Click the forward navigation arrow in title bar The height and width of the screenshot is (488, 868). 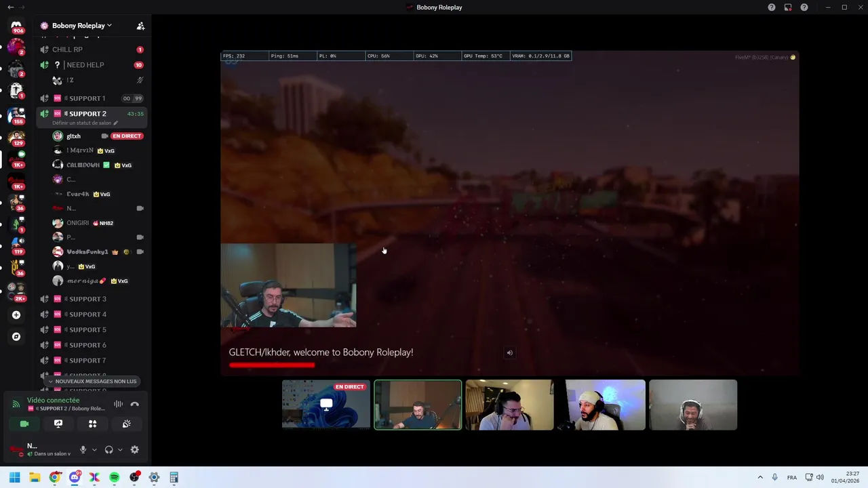(22, 7)
